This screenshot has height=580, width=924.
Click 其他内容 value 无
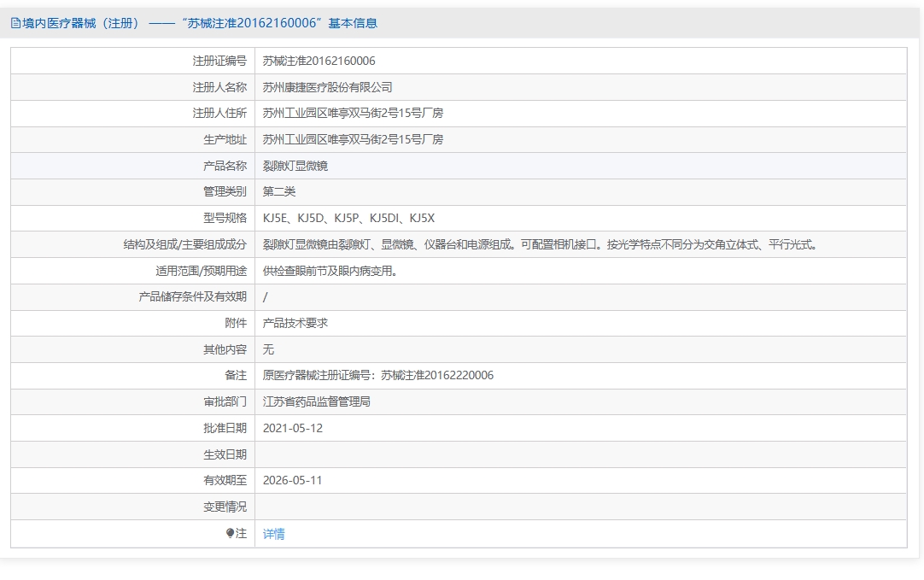pyautogui.click(x=268, y=349)
